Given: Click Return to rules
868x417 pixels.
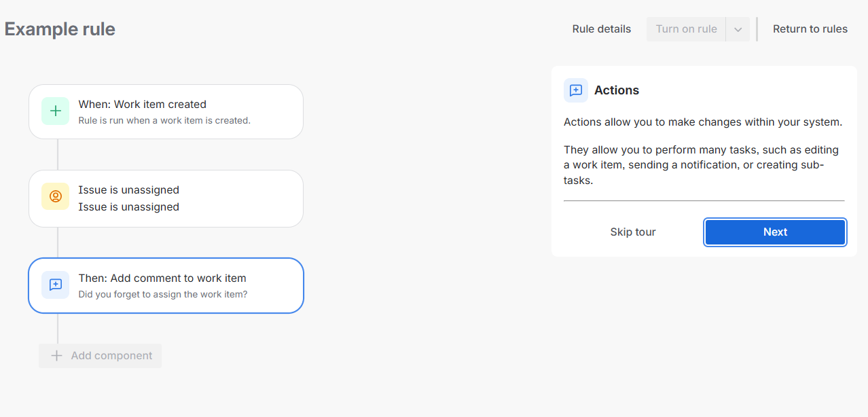Looking at the screenshot, I should click(810, 29).
